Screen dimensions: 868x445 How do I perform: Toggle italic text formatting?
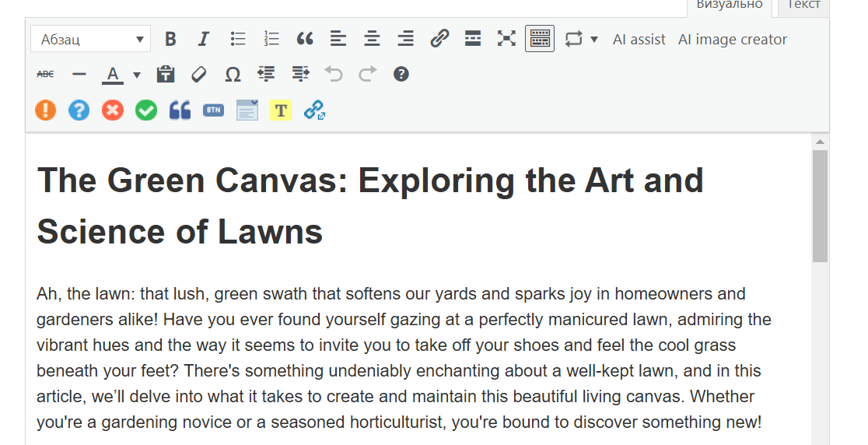[x=204, y=39]
